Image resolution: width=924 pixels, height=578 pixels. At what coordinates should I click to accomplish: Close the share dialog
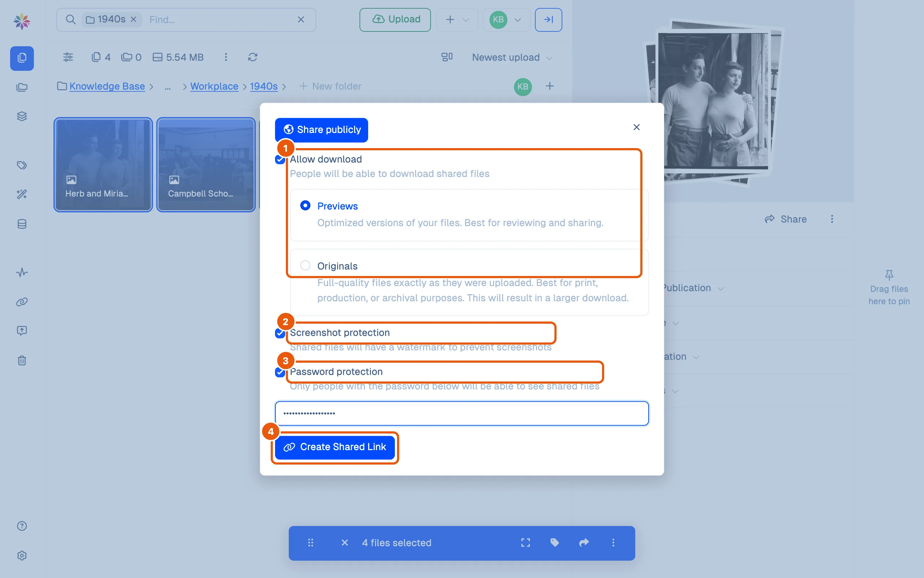pos(636,127)
